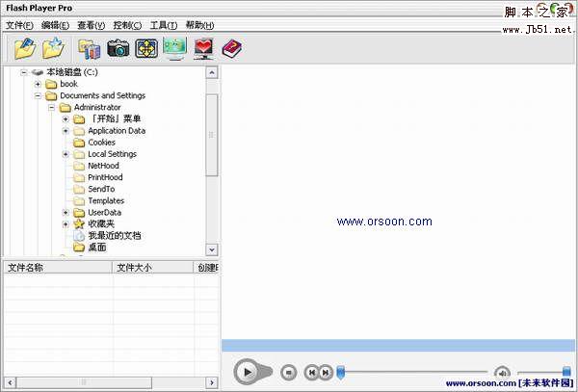
Task: Open help with the red book icon
Action: [x=232, y=49]
